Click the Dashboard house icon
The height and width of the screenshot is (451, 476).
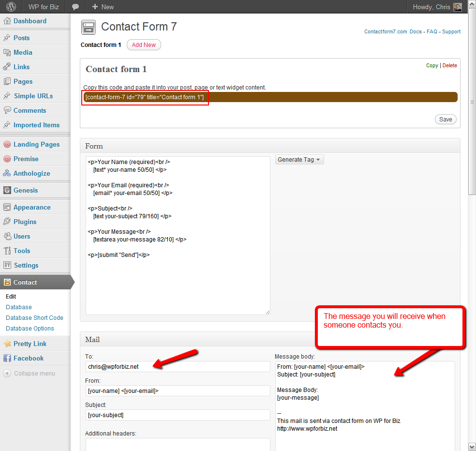(7, 21)
